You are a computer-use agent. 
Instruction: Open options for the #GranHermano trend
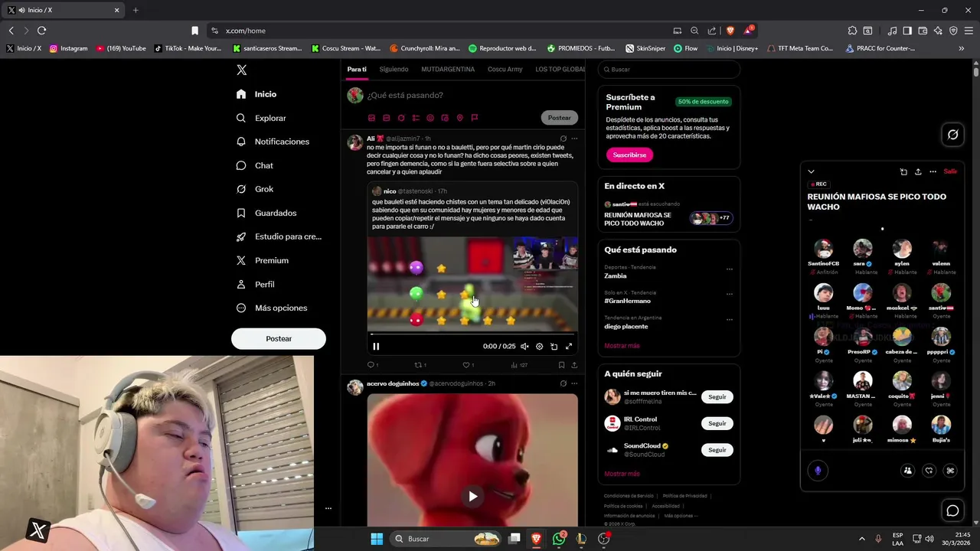(x=729, y=294)
